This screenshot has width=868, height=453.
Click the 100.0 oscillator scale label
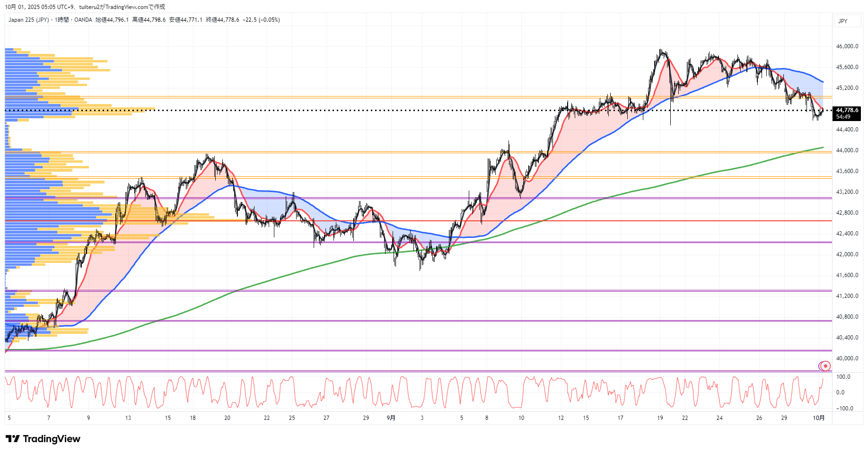pyautogui.click(x=843, y=377)
